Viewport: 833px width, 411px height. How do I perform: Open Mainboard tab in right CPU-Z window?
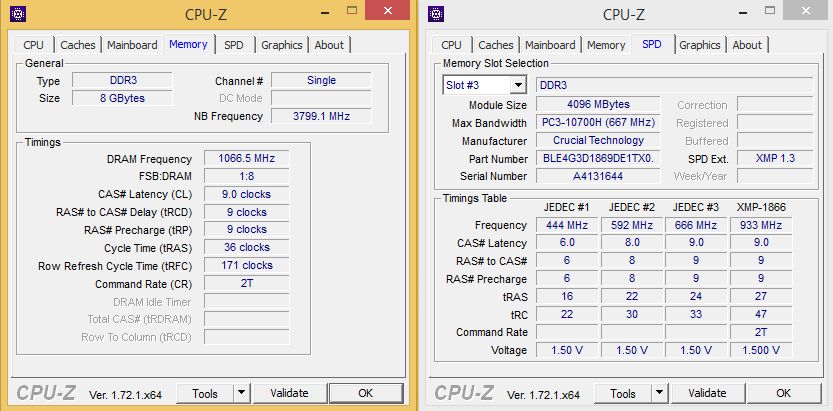pos(550,45)
